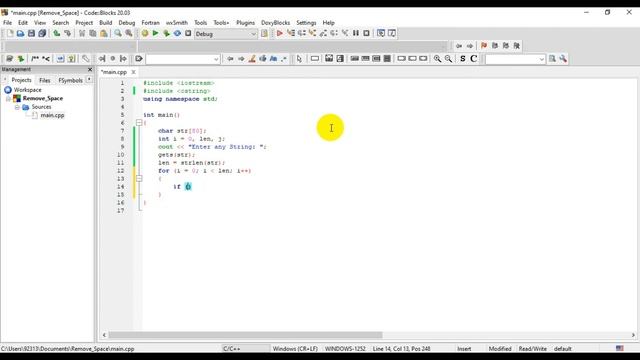640x360 pixels.
Task: Click the left arrow of the Management tabs
Action: (5, 80)
